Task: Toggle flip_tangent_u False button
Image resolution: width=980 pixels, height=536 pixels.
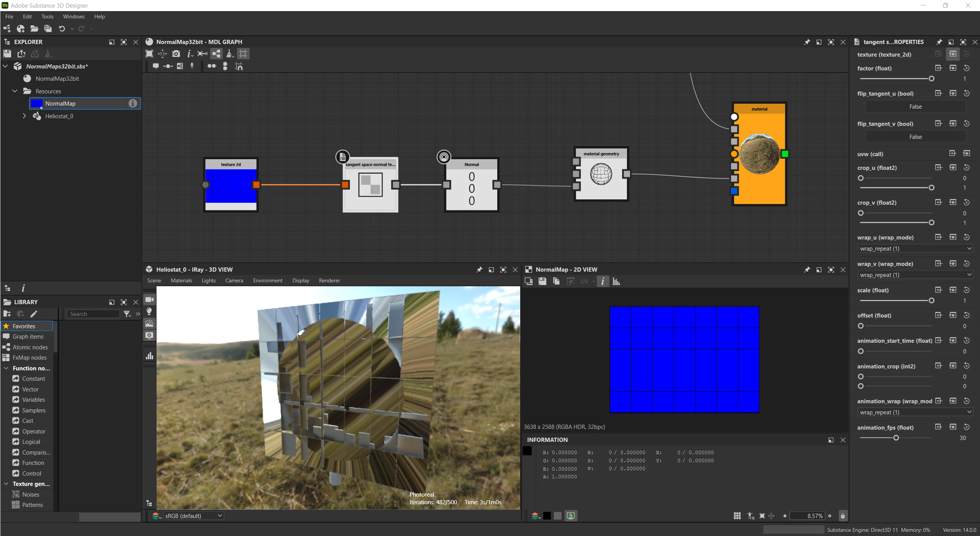Action: point(915,107)
